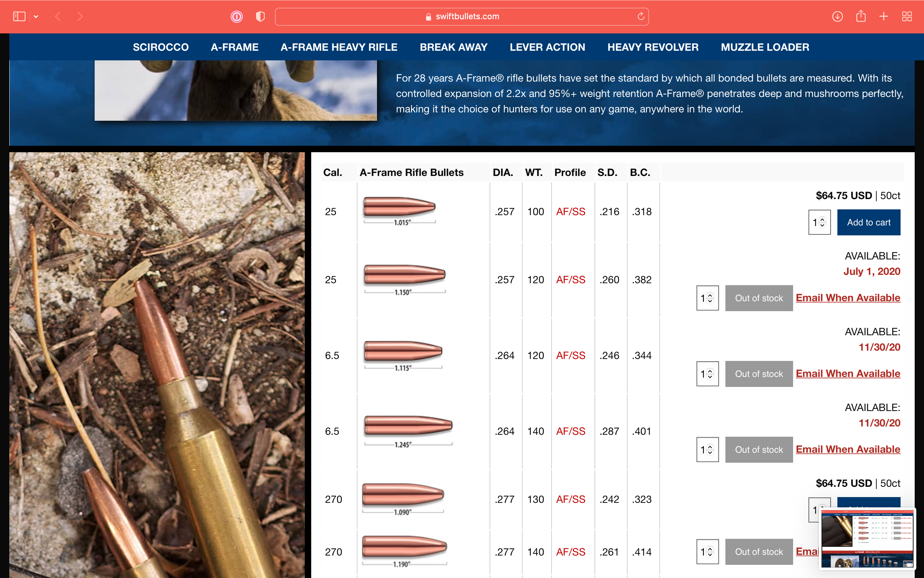Viewport: 924px width, 578px height.
Task: Open the Share sheet icon
Action: tap(860, 16)
